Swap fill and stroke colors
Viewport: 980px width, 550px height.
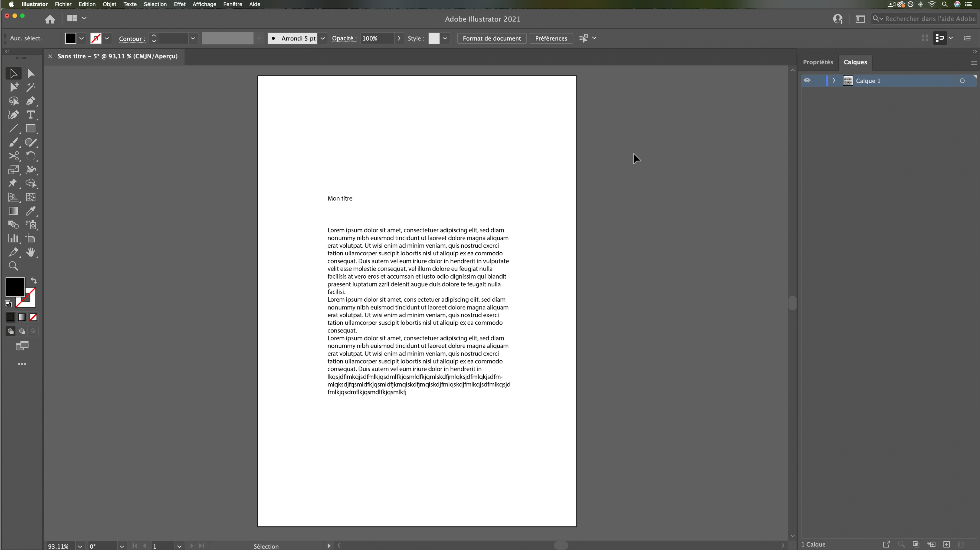(x=34, y=280)
